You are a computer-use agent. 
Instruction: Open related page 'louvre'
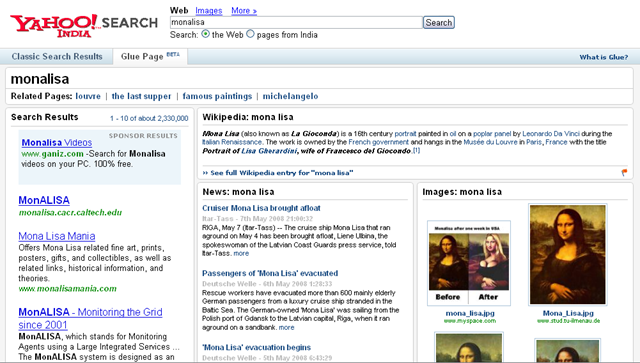pos(88,96)
